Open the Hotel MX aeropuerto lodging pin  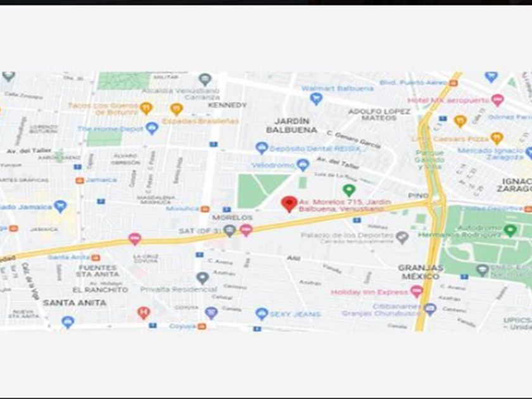pyautogui.click(x=497, y=100)
